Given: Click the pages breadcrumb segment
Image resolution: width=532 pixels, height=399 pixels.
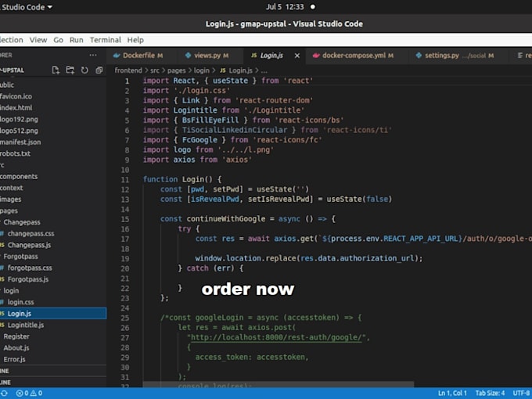Looking at the screenshot, I should click(x=177, y=70).
